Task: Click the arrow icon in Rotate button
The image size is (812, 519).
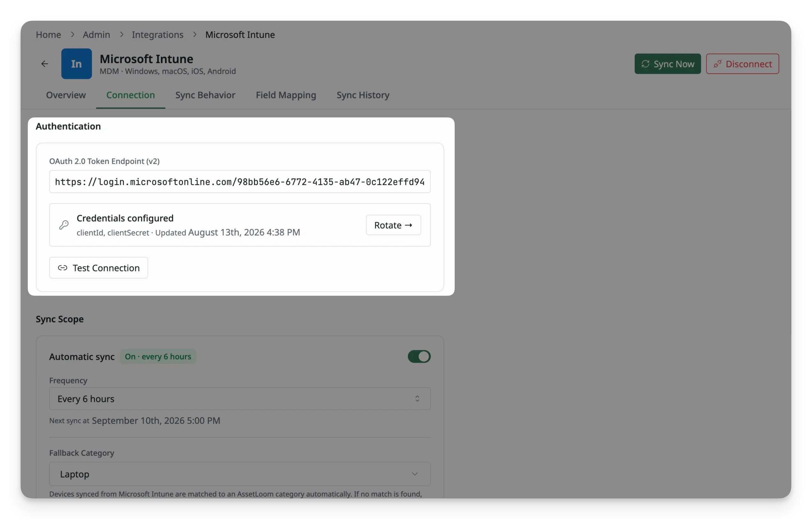Action: point(409,225)
